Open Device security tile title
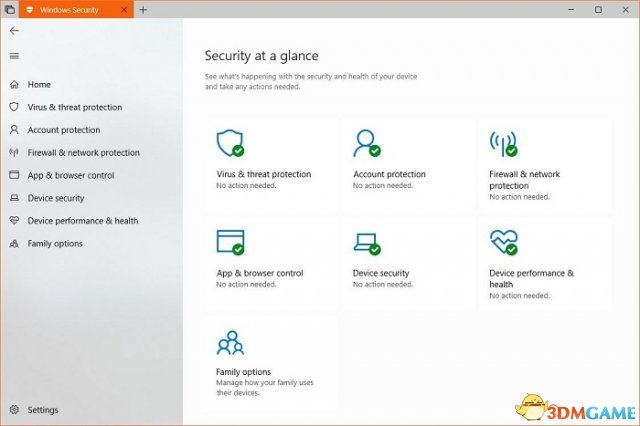Screen dimensions: 640x426 pyautogui.click(x=381, y=273)
